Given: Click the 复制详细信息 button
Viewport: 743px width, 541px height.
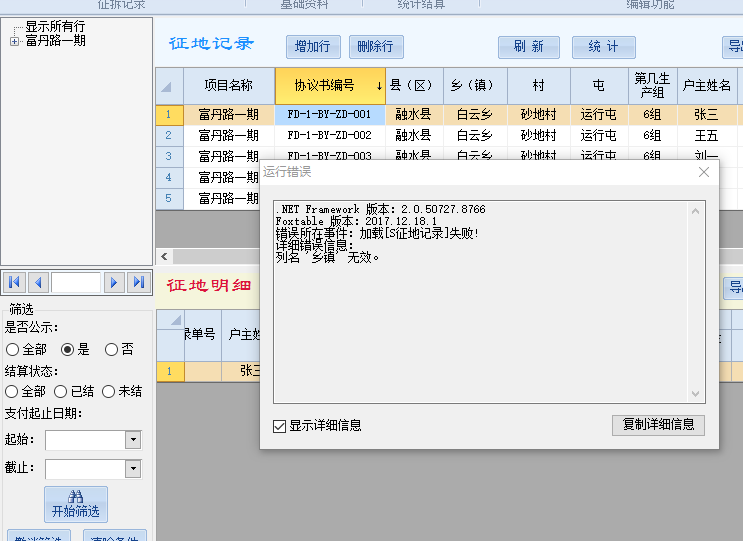Looking at the screenshot, I should point(658,425).
